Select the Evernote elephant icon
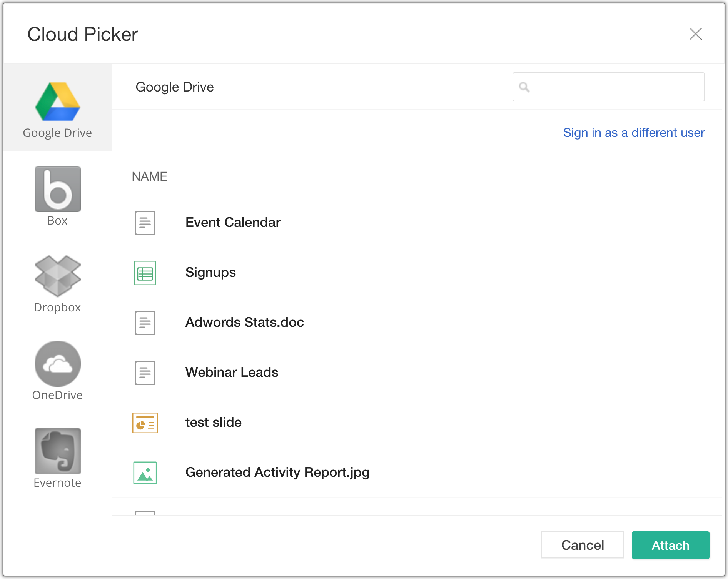This screenshot has width=728, height=579. click(58, 451)
